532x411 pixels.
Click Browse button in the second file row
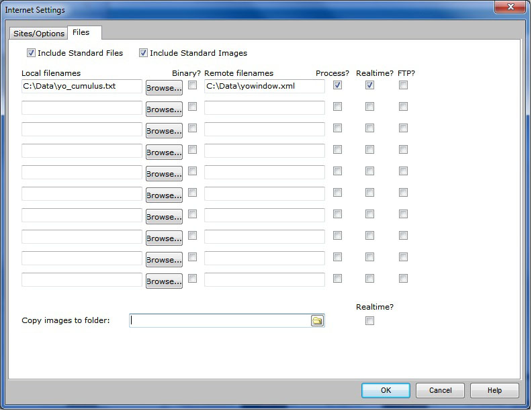pos(164,109)
